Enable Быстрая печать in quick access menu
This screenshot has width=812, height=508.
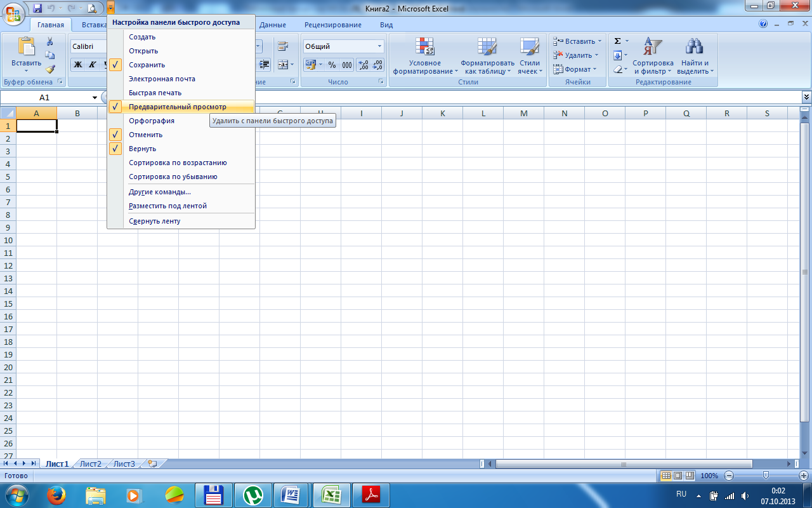pyautogui.click(x=181, y=93)
